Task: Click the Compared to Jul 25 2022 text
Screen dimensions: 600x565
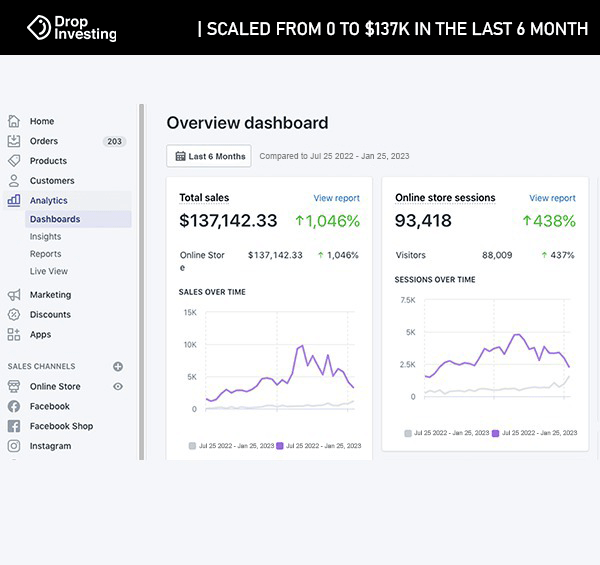Action: tap(334, 156)
